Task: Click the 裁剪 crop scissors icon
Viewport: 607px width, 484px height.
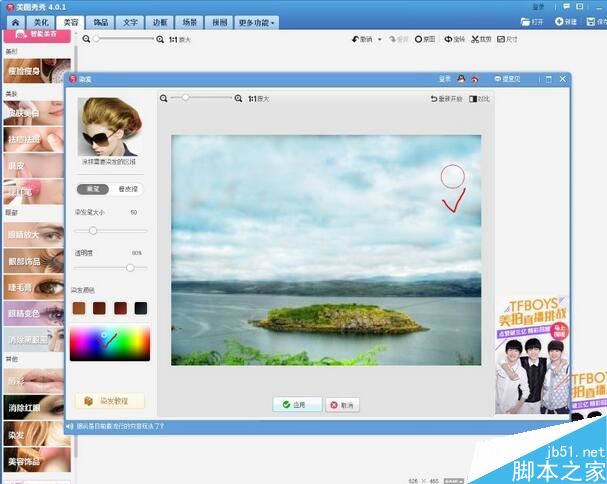Action: pos(475,39)
